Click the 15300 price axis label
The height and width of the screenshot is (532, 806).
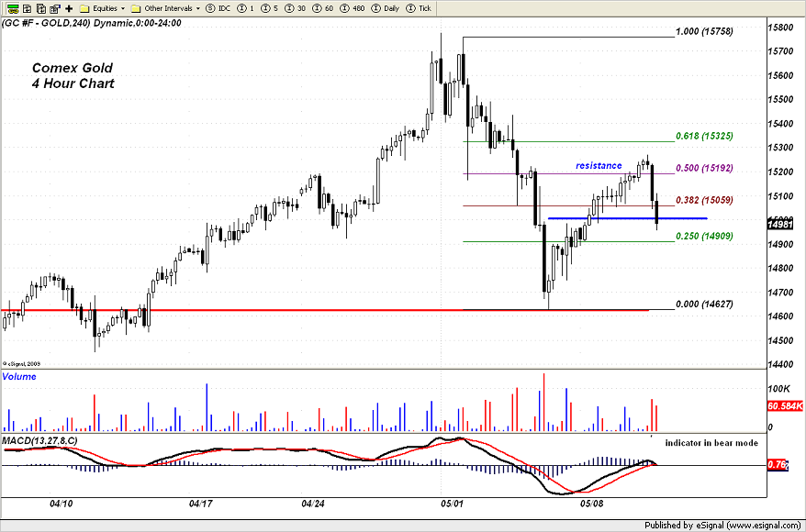(779, 148)
